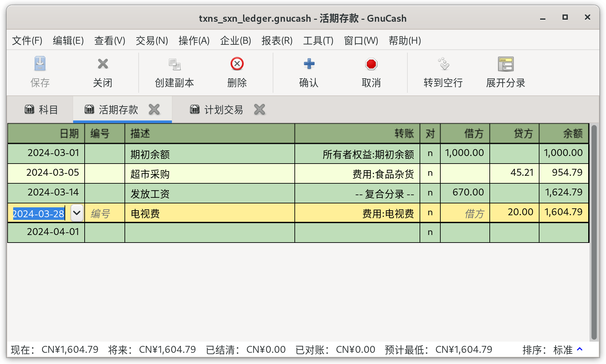The width and height of the screenshot is (606, 364).
Task: Click the 转账 column header
Action: click(357, 134)
